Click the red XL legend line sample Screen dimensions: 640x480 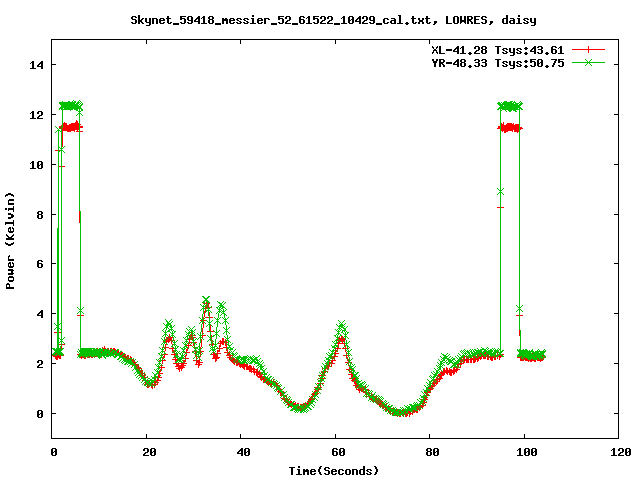pos(588,50)
